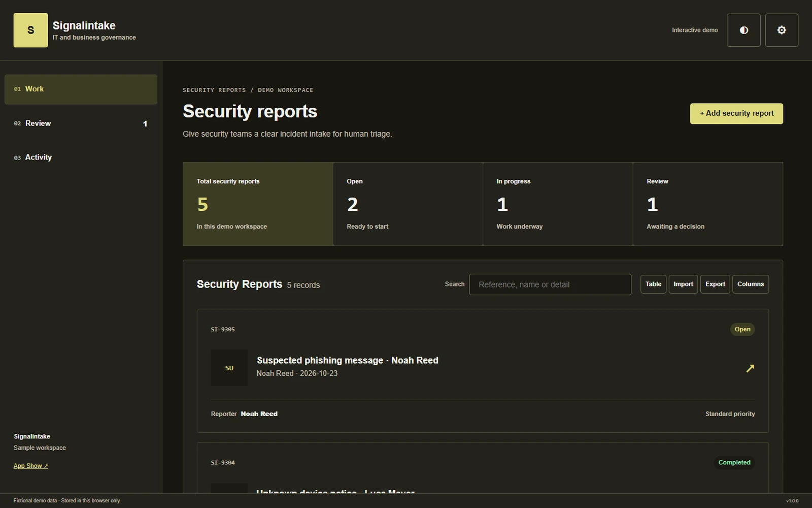812x508 pixels.
Task: Filter by the Open stat card
Action: [408, 204]
